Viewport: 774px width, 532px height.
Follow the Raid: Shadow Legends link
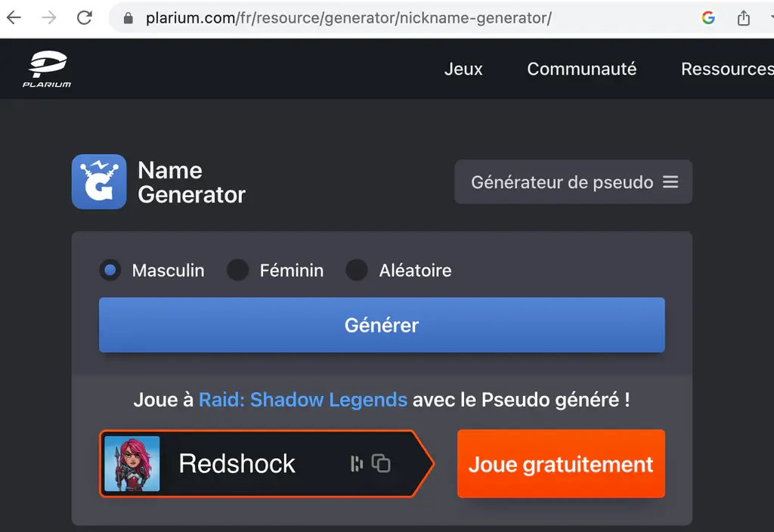(302, 399)
